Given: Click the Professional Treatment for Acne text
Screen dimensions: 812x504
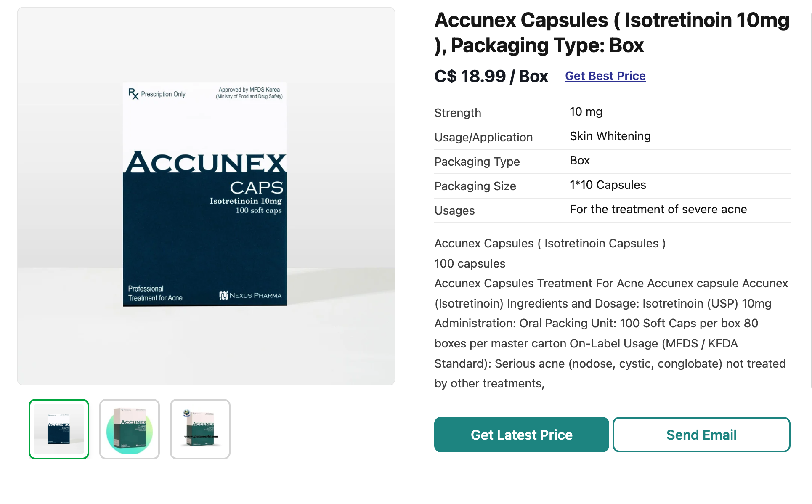Looking at the screenshot, I should (155, 293).
